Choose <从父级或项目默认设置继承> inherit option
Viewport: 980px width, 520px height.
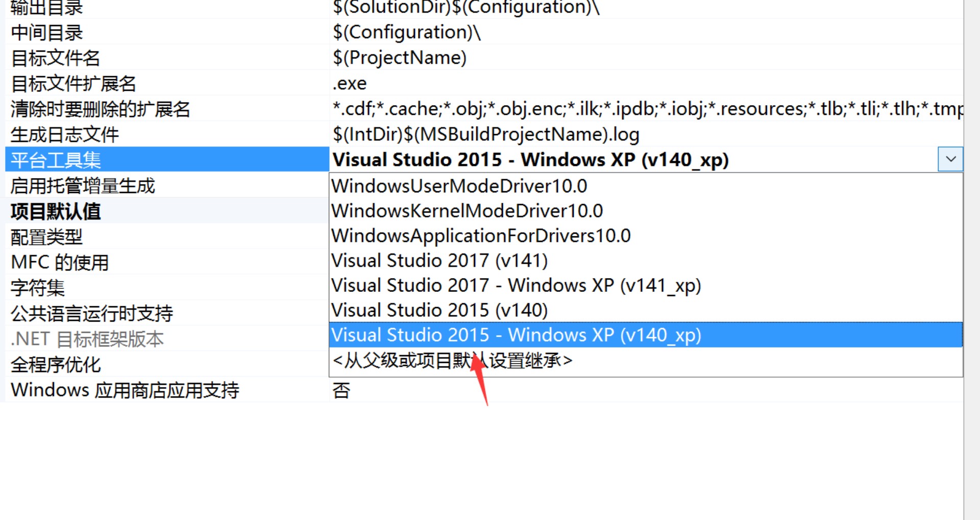click(x=452, y=361)
